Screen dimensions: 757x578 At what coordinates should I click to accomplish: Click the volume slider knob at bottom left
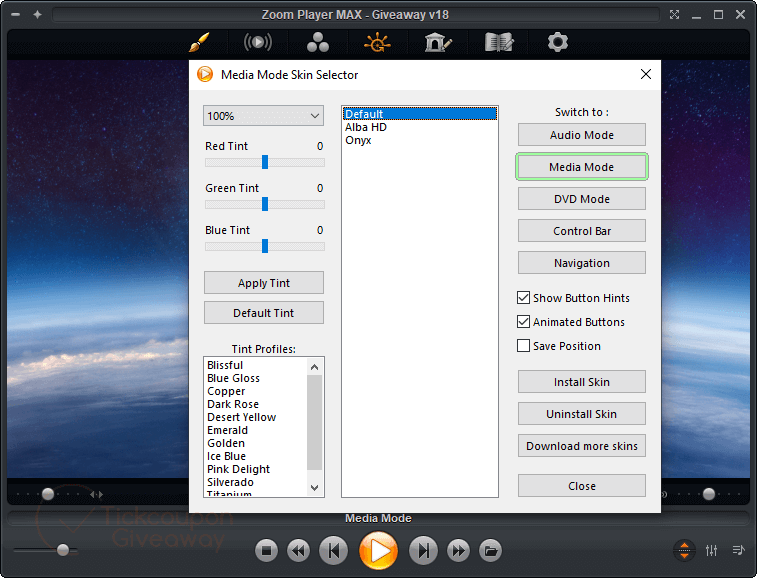(63, 550)
